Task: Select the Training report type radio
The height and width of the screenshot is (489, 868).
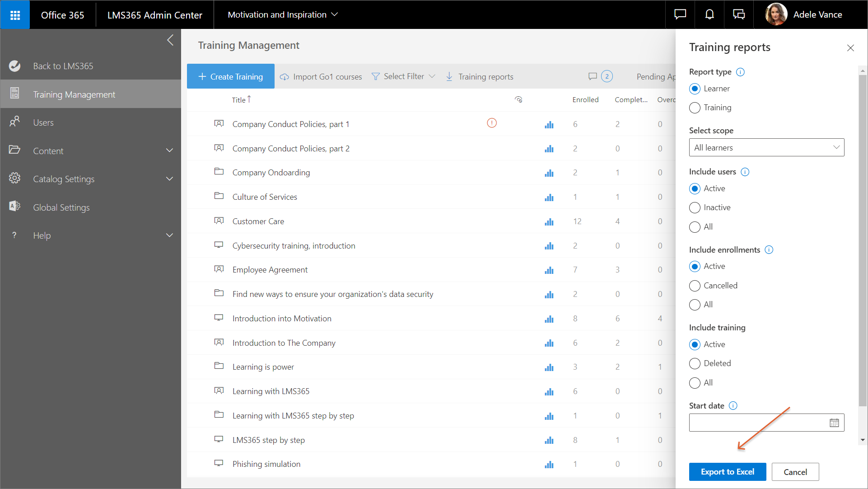Action: tap(695, 108)
